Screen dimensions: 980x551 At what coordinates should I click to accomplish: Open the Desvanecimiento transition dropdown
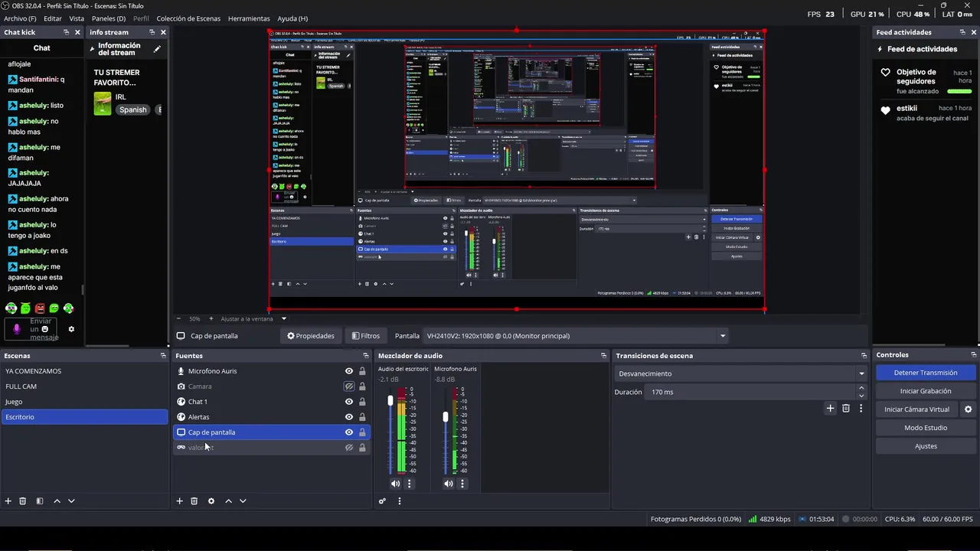point(740,373)
